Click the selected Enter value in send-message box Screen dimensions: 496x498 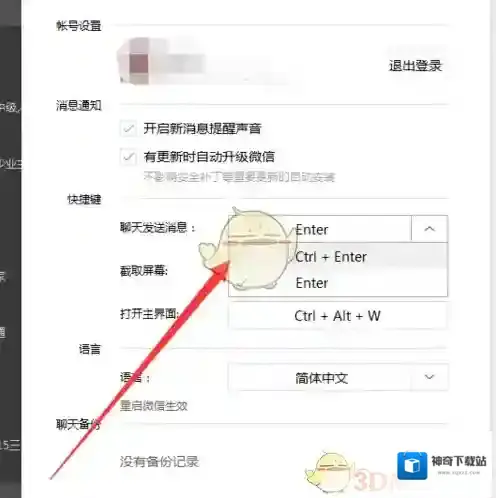click(x=312, y=230)
